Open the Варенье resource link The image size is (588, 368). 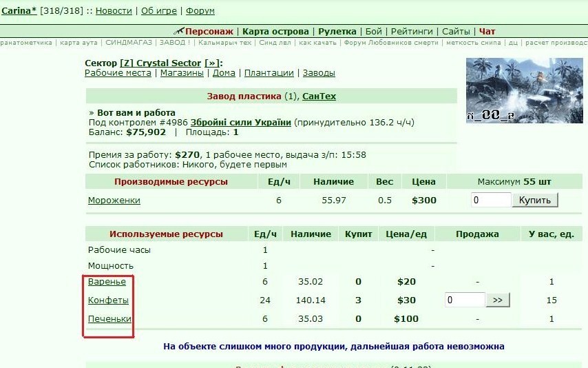[x=107, y=282]
